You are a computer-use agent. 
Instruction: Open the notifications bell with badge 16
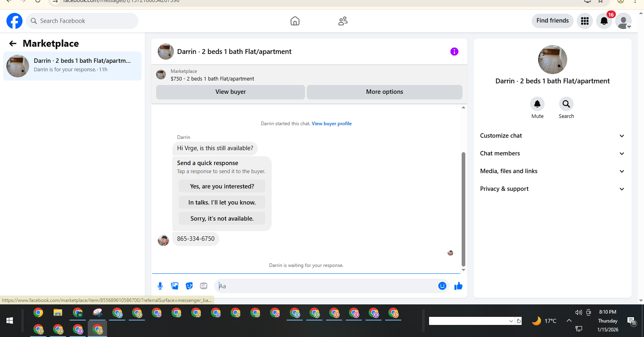click(604, 21)
